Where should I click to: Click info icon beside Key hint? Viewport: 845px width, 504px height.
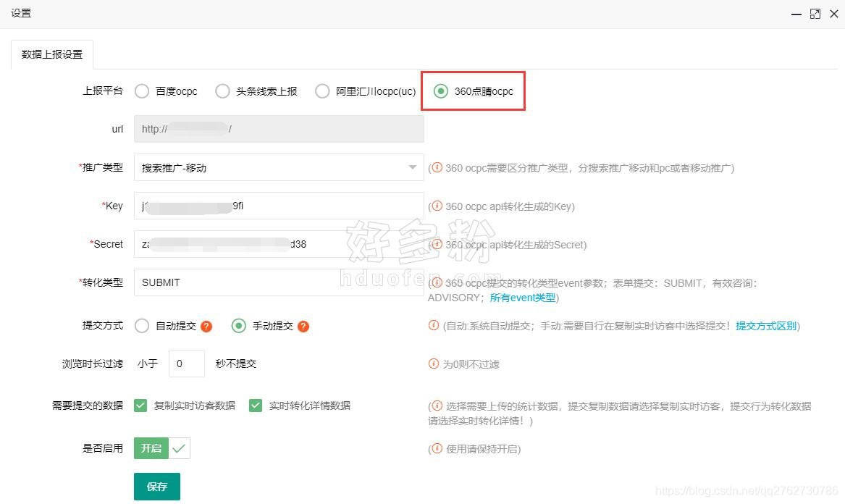tap(437, 206)
